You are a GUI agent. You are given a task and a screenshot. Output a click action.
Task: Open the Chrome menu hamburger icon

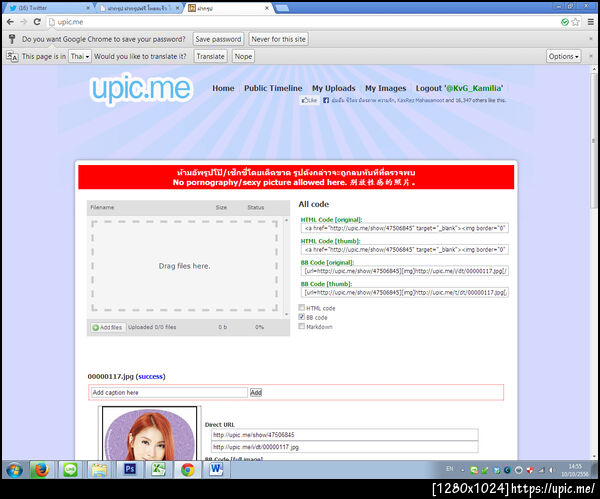tap(591, 22)
